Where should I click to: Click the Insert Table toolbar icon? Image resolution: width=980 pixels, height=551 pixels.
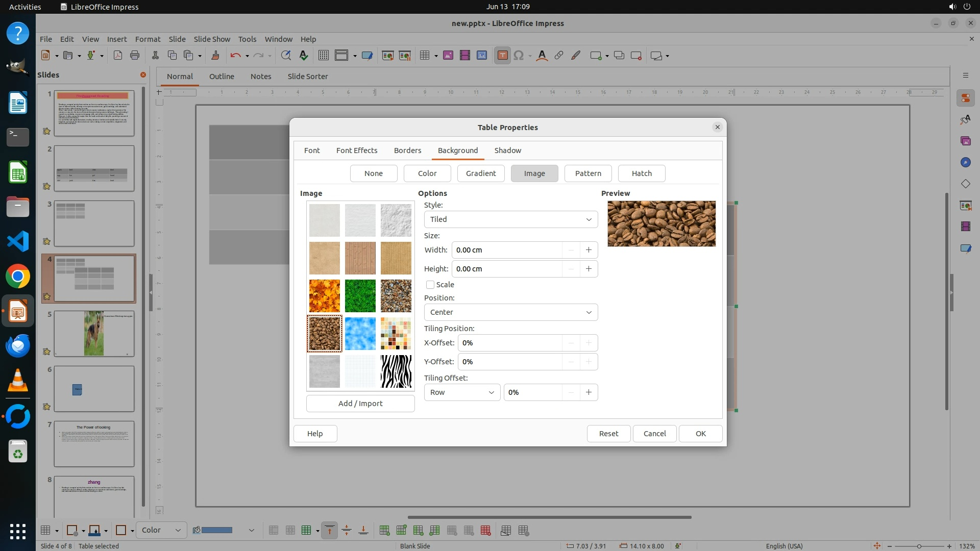pos(424,56)
